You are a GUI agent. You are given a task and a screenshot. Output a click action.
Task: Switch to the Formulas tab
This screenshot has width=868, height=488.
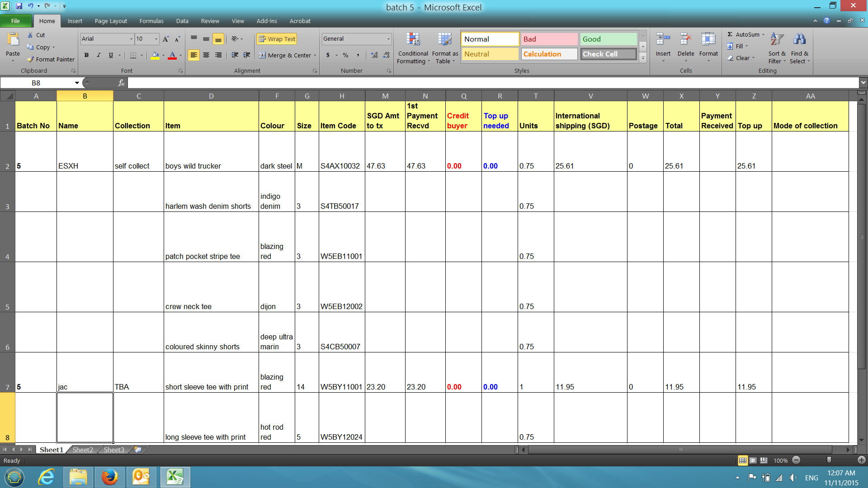coord(151,21)
